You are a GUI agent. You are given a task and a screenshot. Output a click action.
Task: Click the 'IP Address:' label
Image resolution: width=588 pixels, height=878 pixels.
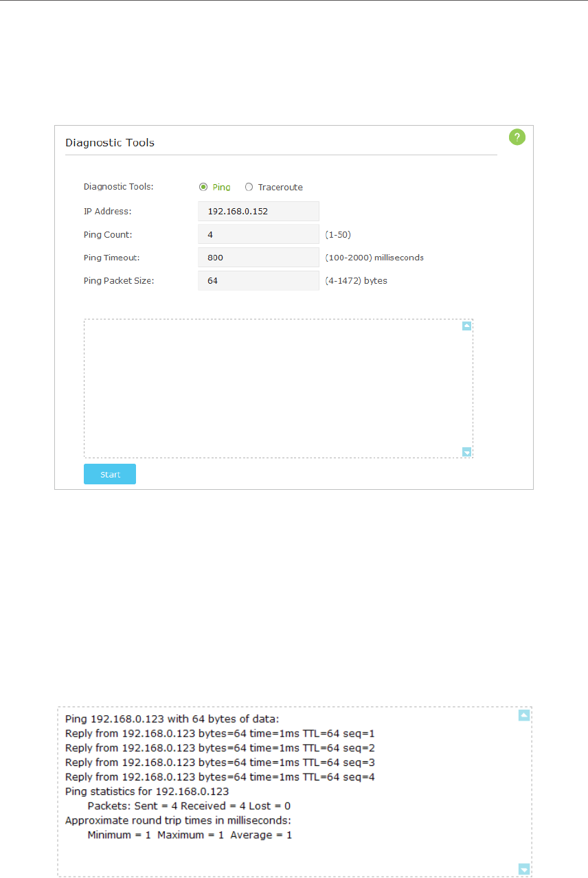point(108,211)
